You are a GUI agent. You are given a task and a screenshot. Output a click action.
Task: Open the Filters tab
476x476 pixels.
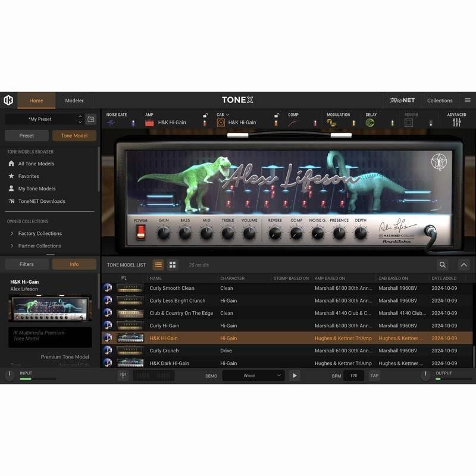click(x=27, y=264)
